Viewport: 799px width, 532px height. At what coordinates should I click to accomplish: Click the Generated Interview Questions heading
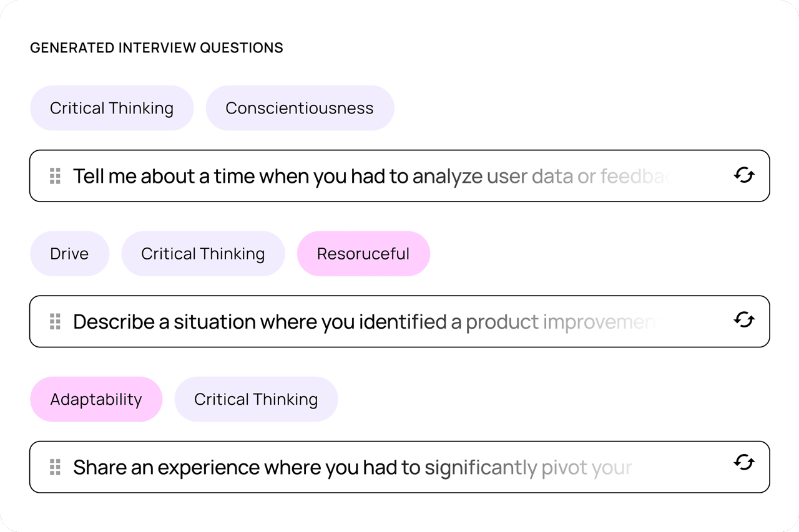click(x=157, y=47)
